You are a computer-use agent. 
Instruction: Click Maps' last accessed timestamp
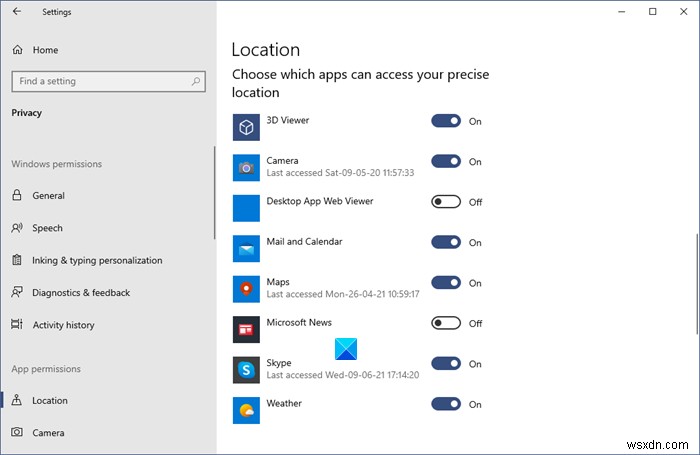pyautogui.click(x=343, y=294)
